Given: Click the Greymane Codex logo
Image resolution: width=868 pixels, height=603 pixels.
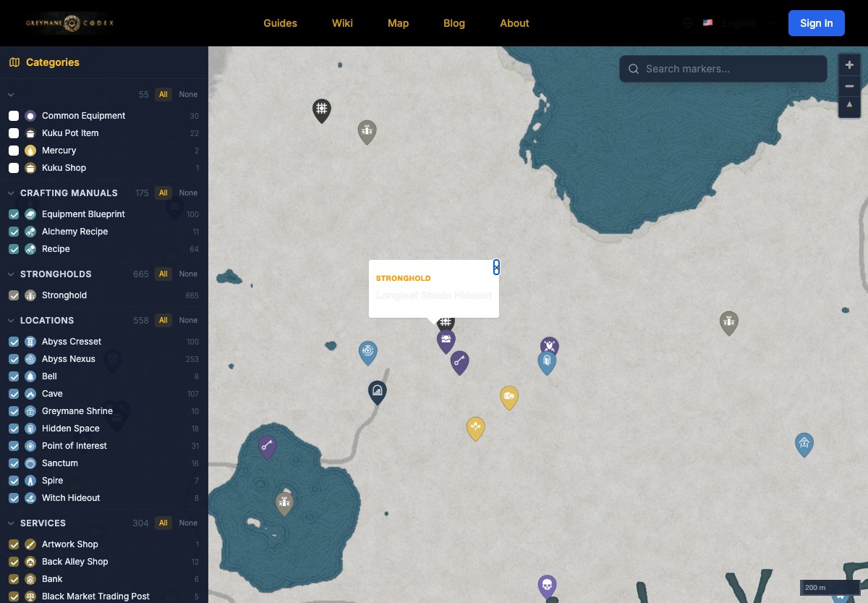Looking at the screenshot, I should (x=70, y=23).
